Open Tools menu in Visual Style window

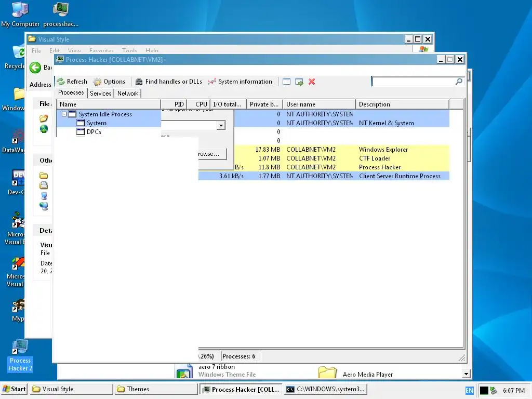coord(129,50)
